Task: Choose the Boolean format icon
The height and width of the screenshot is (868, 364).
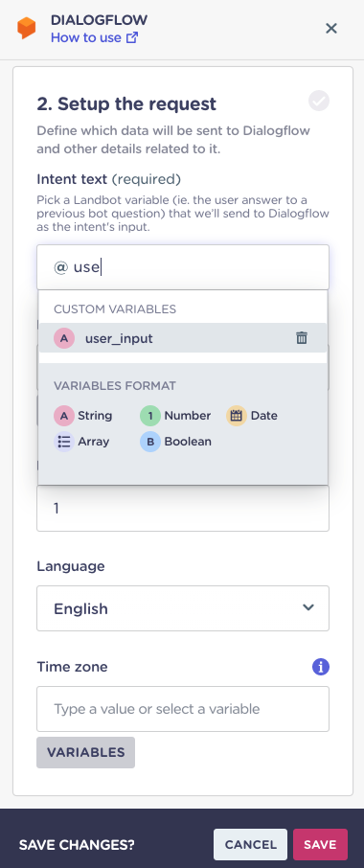Action: (150, 442)
